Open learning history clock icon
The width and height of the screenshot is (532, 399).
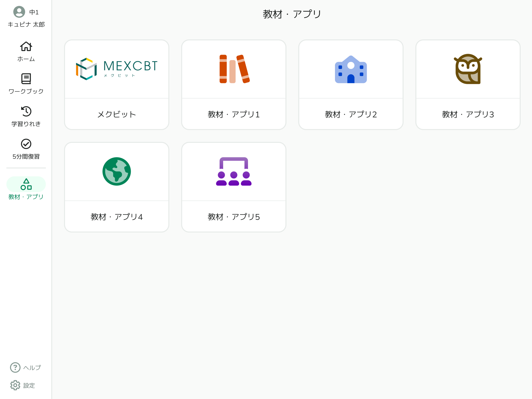(26, 111)
